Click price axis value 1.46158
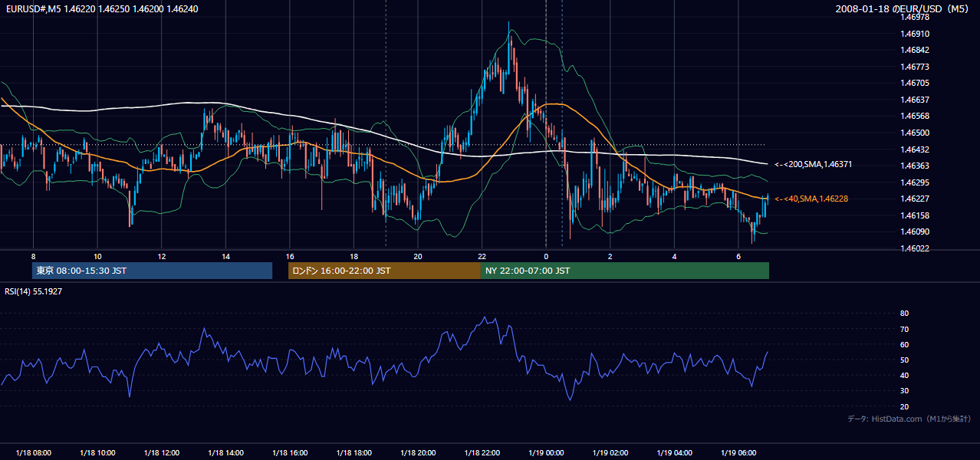 pyautogui.click(x=916, y=215)
